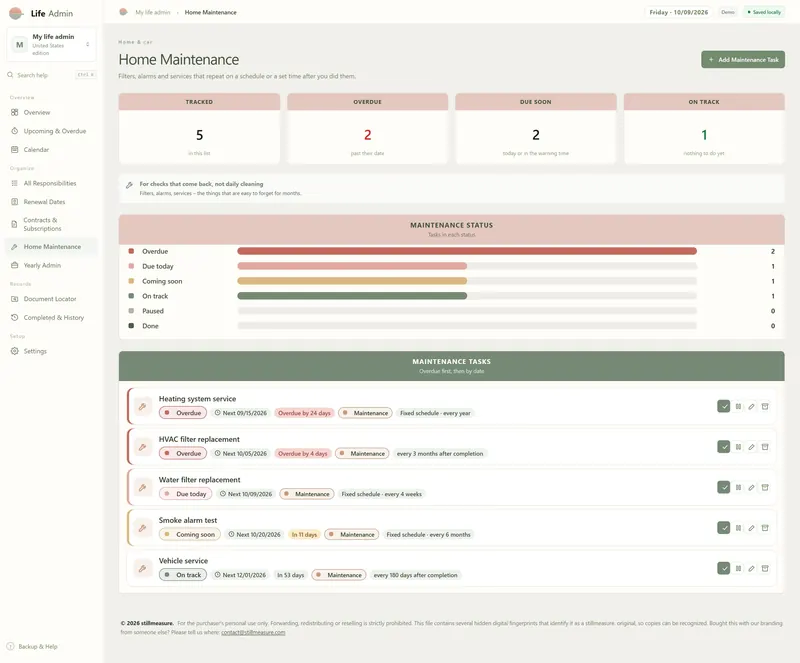The height and width of the screenshot is (663, 800).
Task: Open Yearly Admin page
Action: [x=51, y=265]
